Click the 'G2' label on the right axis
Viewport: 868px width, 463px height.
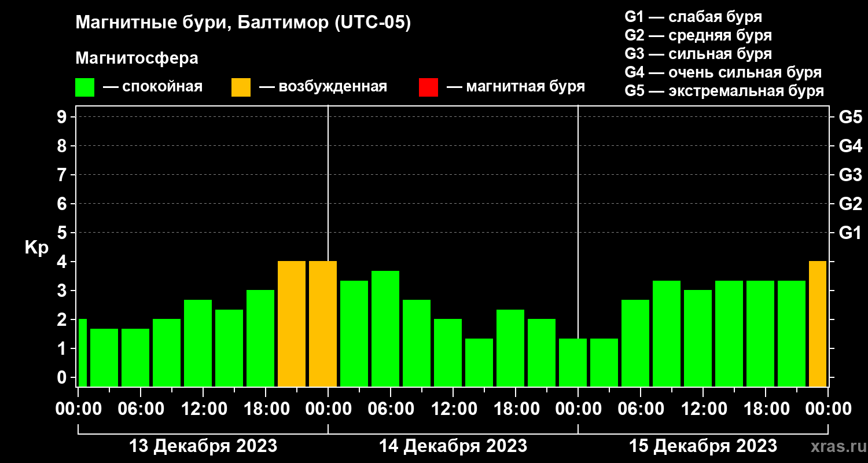point(850,204)
